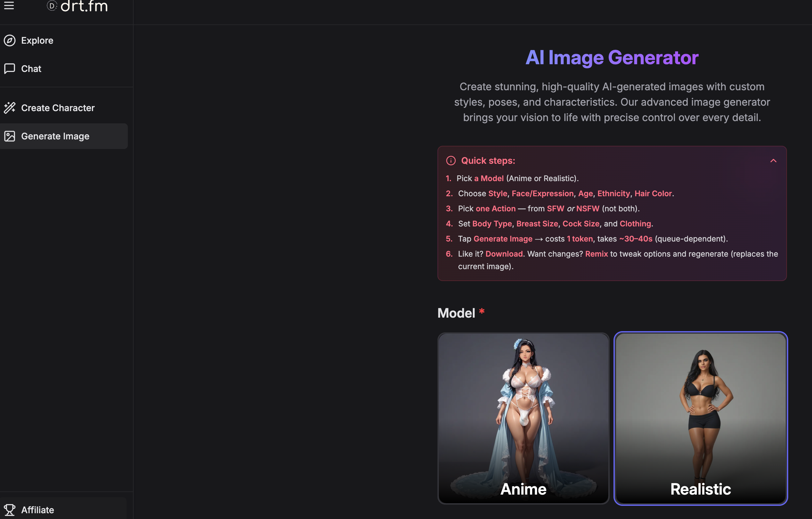
Task: Click the circular D logo icon
Action: (x=52, y=5)
